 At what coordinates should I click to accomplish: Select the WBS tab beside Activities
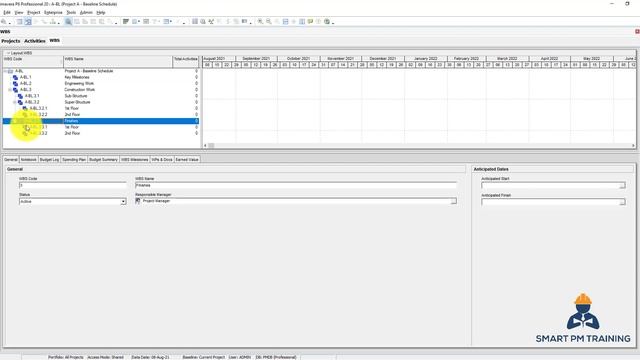(x=54, y=40)
